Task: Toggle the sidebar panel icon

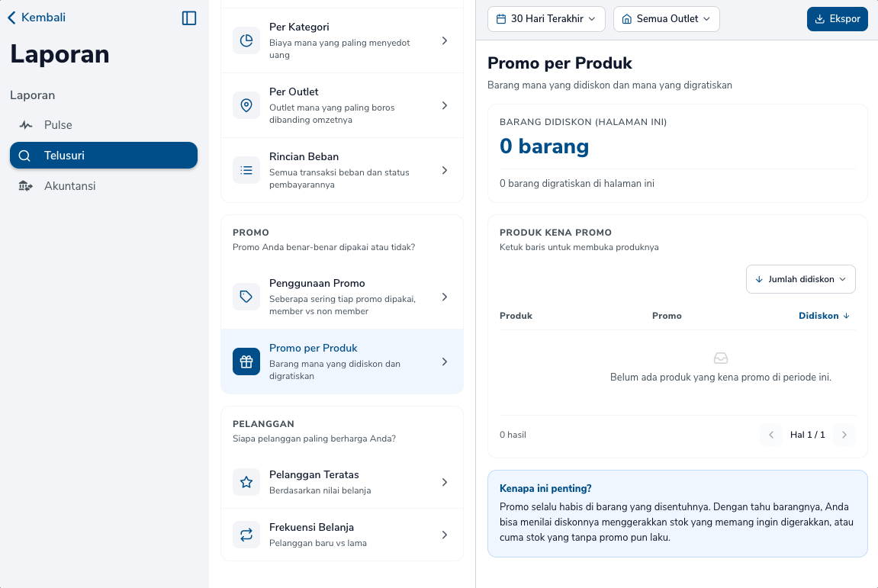Action: (189, 18)
